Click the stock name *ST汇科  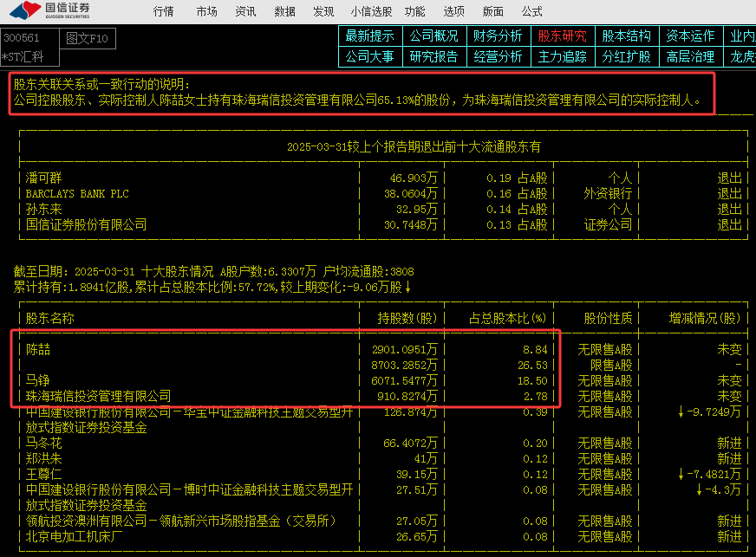(x=23, y=57)
